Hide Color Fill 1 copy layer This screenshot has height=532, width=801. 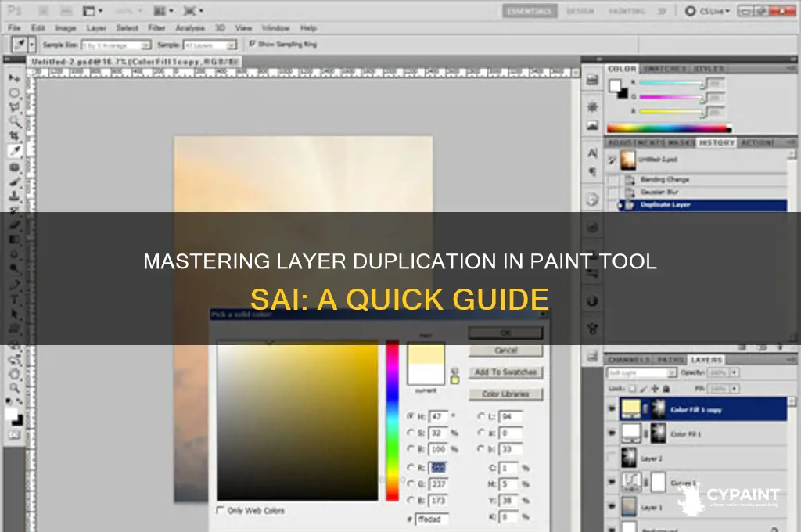click(612, 409)
